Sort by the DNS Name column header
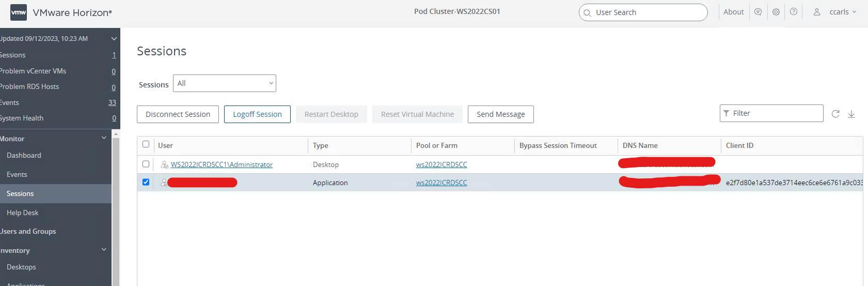 [x=640, y=145]
